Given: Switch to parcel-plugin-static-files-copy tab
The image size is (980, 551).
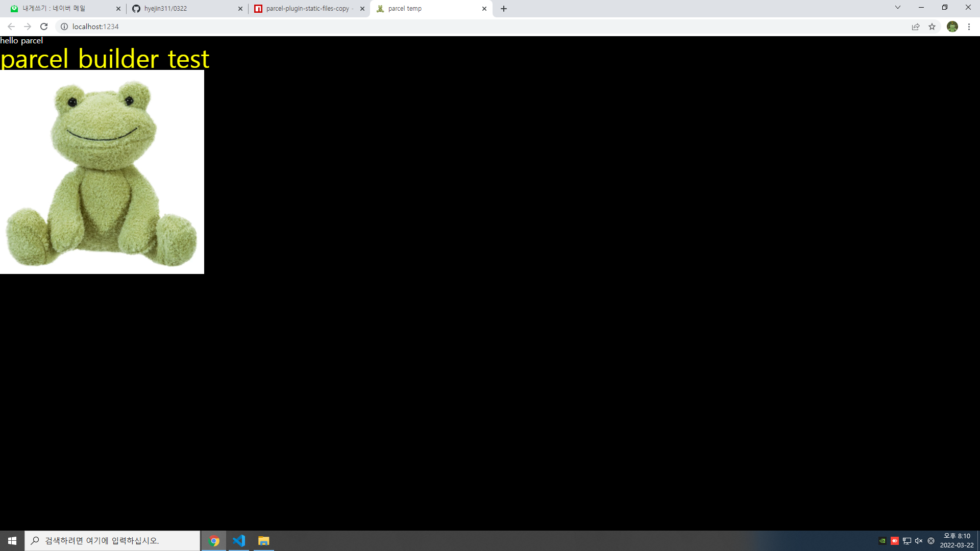Looking at the screenshot, I should pos(309,9).
